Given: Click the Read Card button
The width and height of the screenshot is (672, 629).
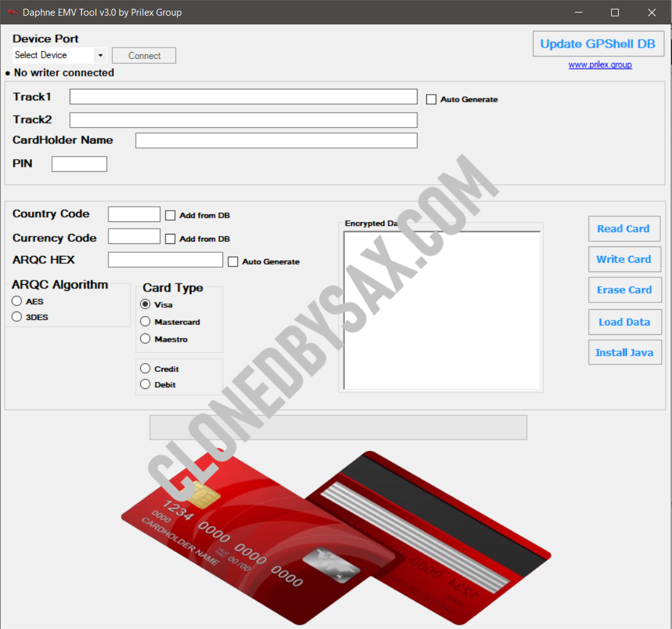Looking at the screenshot, I should pyautogui.click(x=624, y=229).
